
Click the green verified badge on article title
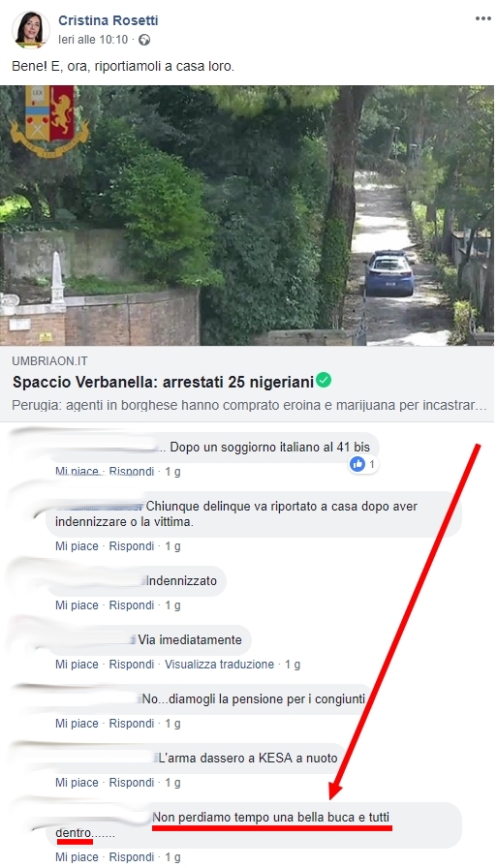point(324,381)
